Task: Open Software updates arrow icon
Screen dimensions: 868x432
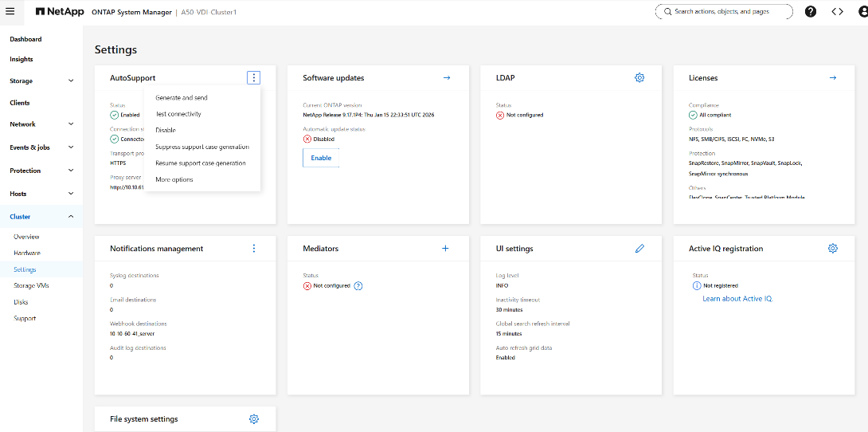Action: pos(447,78)
